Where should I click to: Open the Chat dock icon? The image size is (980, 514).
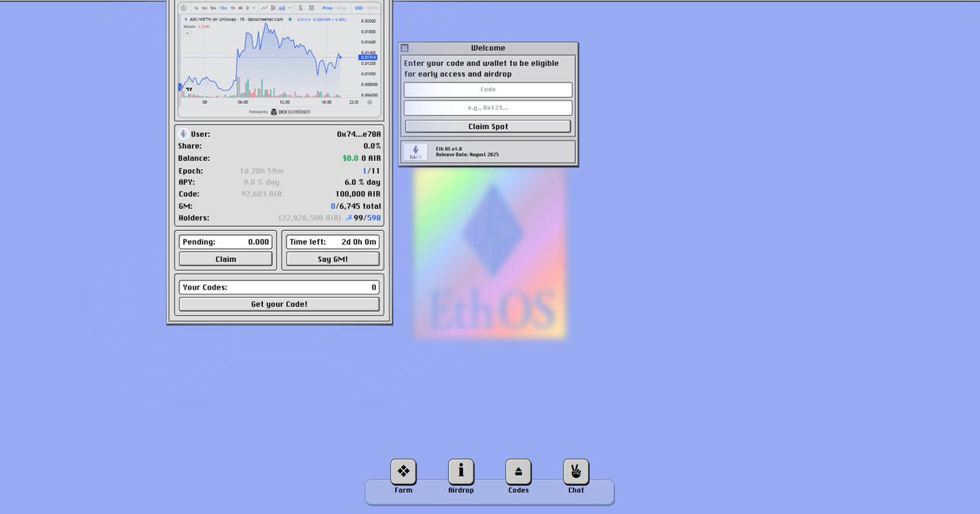(x=576, y=470)
